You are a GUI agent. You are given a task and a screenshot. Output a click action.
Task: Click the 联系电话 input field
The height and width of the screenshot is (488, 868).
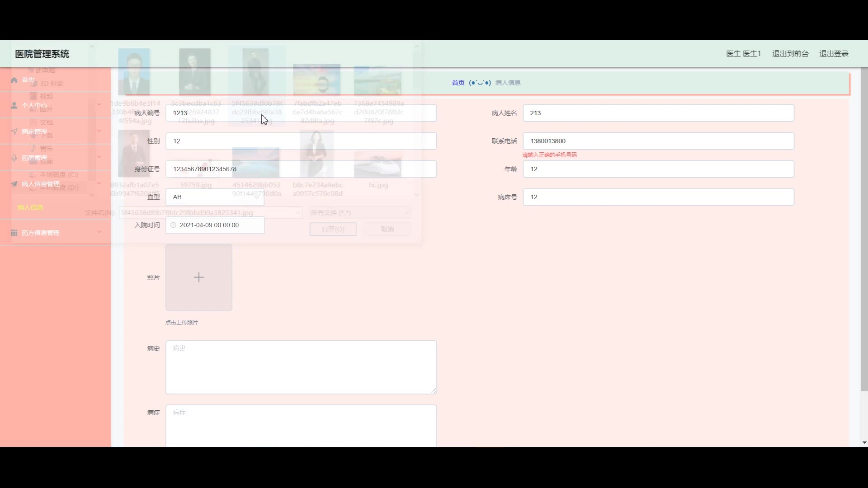point(658,141)
